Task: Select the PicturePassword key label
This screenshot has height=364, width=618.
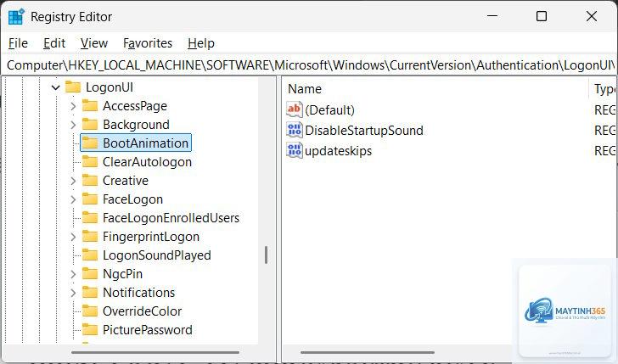Action: click(x=148, y=329)
